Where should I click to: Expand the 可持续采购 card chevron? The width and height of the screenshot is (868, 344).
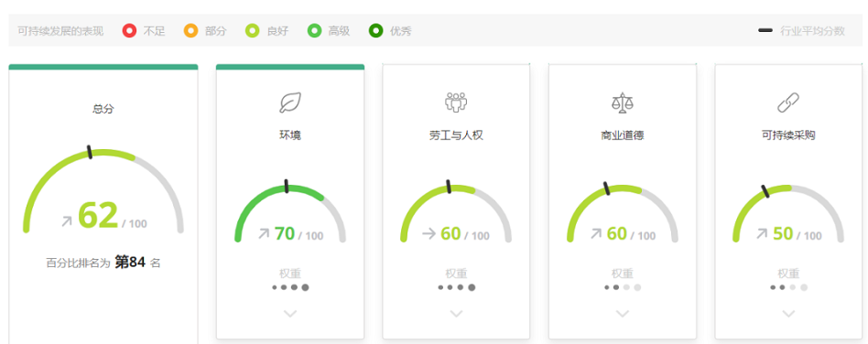tap(788, 314)
